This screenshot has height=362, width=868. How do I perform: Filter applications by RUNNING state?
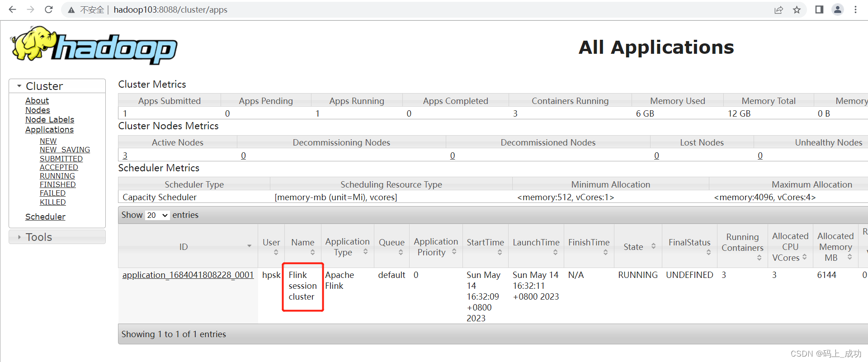coord(57,176)
